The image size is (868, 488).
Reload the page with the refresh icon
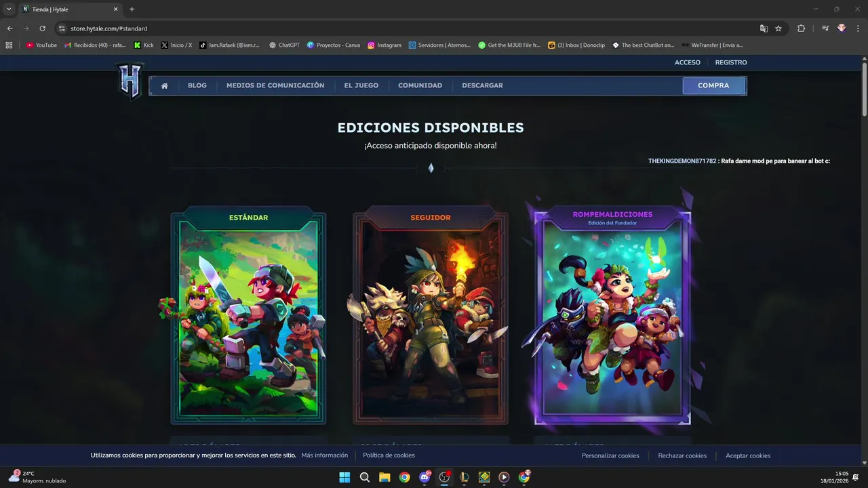[x=42, y=28]
